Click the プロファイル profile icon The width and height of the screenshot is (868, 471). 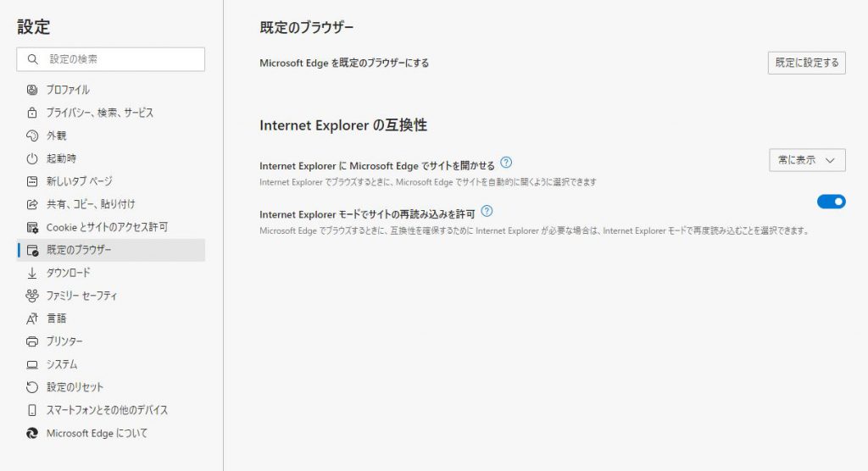(32, 90)
